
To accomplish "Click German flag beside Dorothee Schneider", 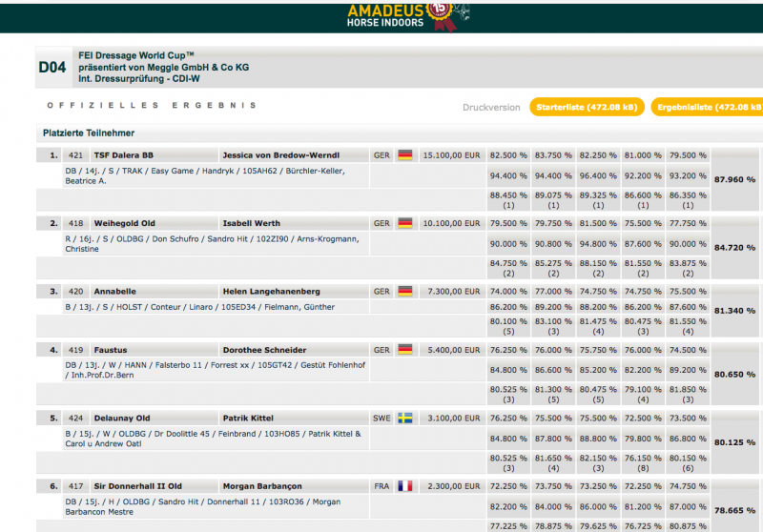I will point(405,350).
